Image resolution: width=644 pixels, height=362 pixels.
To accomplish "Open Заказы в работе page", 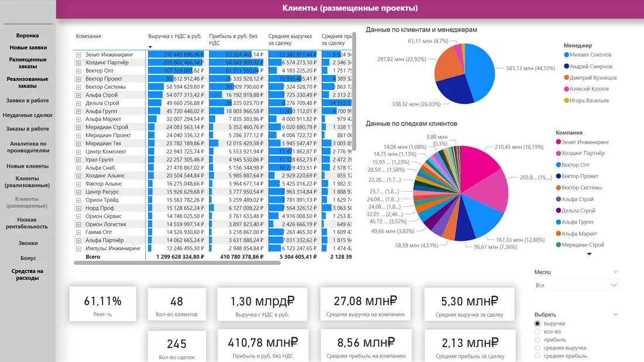I will tap(28, 129).
